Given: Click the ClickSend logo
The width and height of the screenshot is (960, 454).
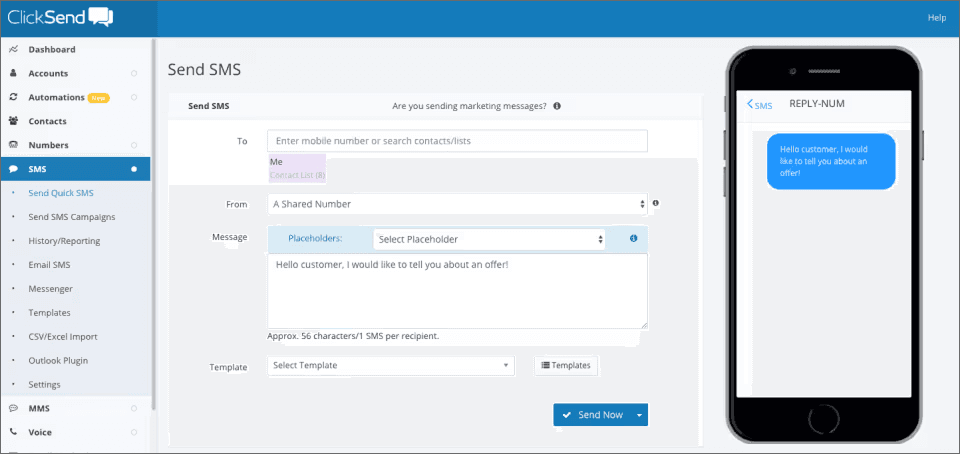Looking at the screenshot, I should (60, 17).
